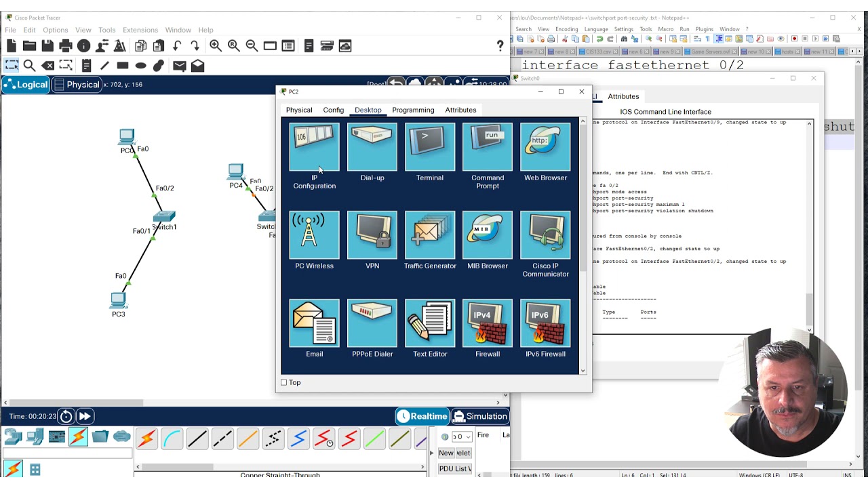Open the Options menu in Packet Tracer

tap(56, 30)
